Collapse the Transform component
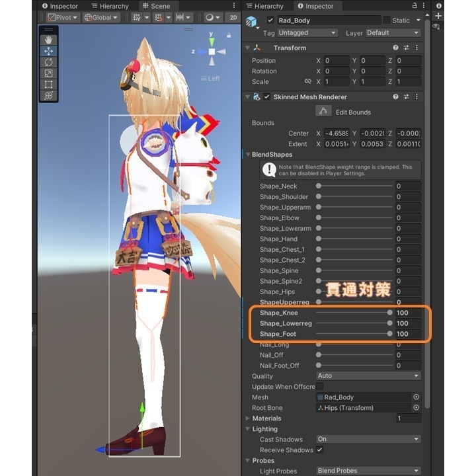The image size is (476, 476). 248,48
